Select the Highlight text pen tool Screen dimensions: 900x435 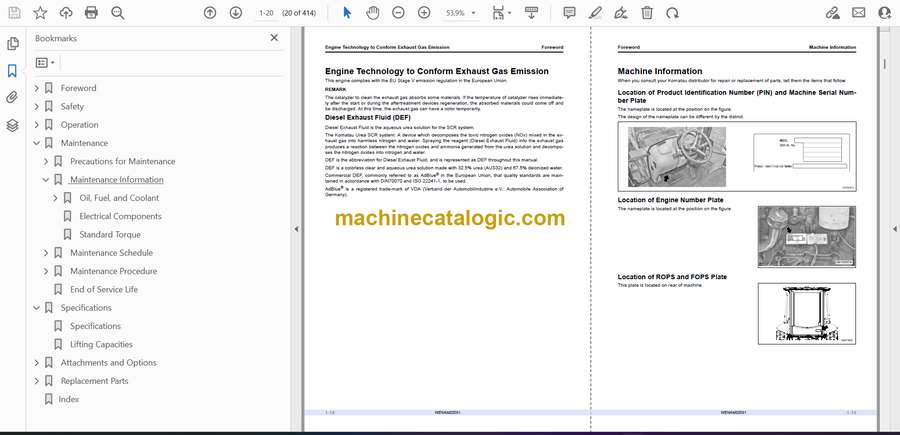[596, 13]
